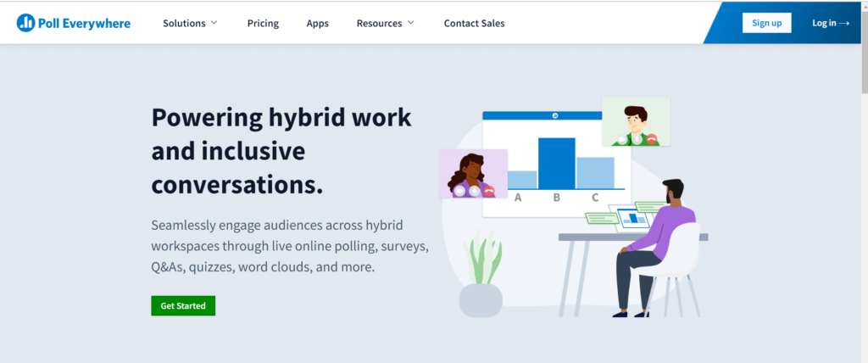Viewport: 868px width, 363px height.
Task: Click the arrow icon next to Log in
Action: (x=843, y=23)
